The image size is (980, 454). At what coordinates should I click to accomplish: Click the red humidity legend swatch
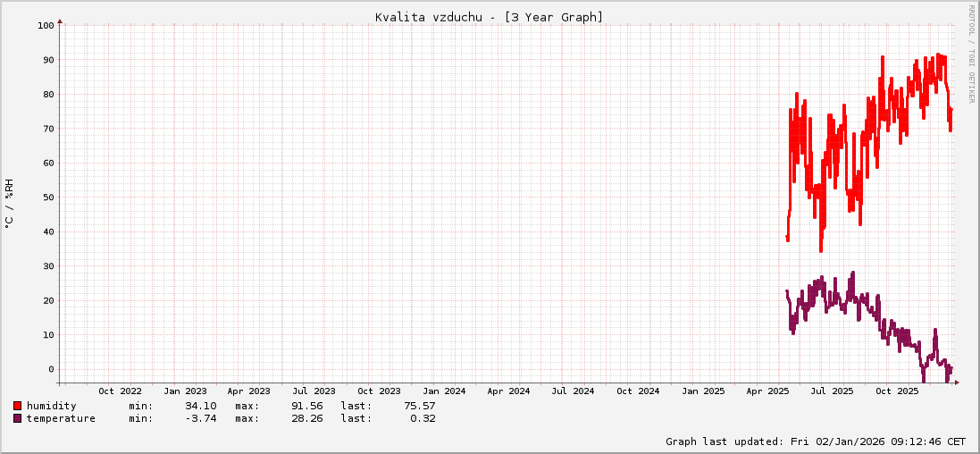18,406
